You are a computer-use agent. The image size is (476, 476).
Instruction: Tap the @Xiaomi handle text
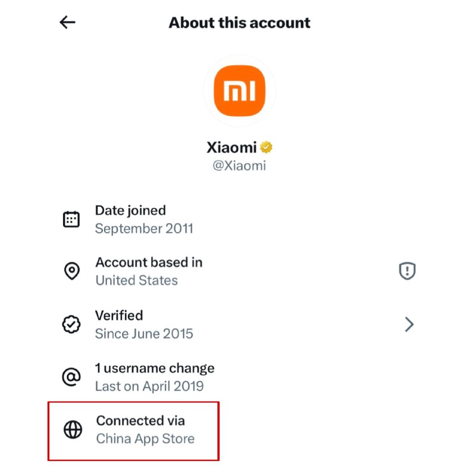239,166
